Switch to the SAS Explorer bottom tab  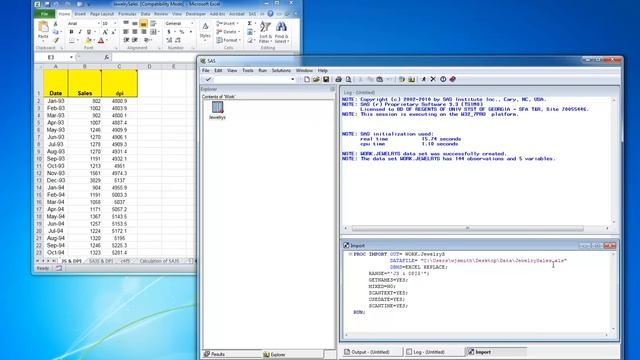pyautogui.click(x=293, y=354)
